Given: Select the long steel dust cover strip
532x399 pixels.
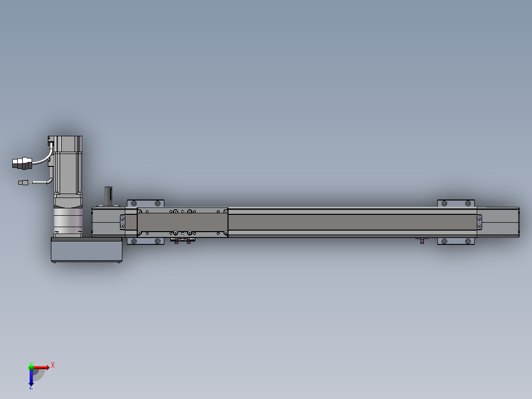Looking at the screenshot, I should (352, 222).
